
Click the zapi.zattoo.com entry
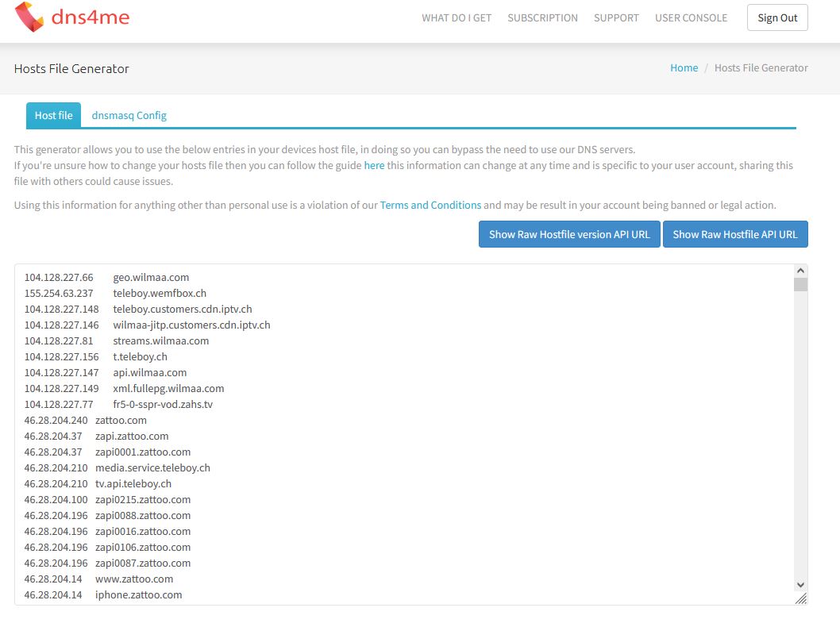pos(132,436)
